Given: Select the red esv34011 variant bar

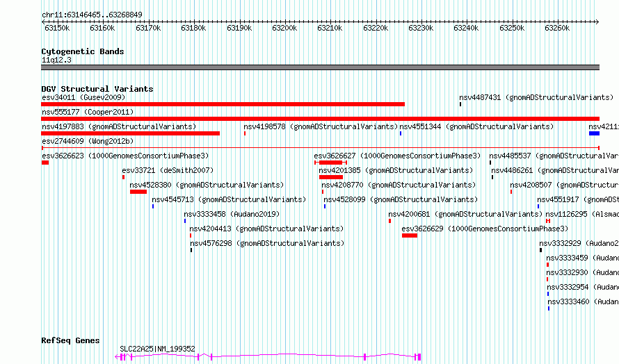Looking at the screenshot, I should (x=223, y=104).
